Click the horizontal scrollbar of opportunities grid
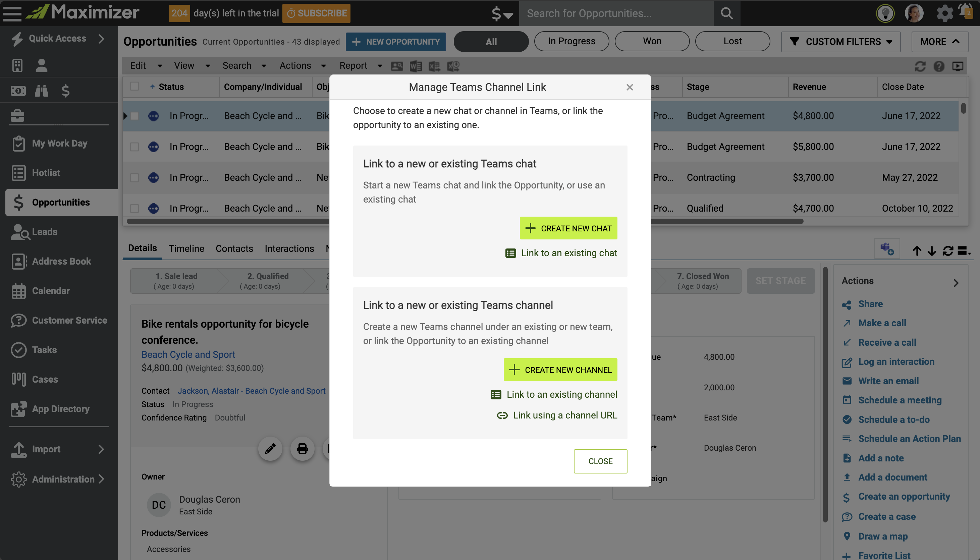The width and height of the screenshot is (980, 560). pos(465,221)
